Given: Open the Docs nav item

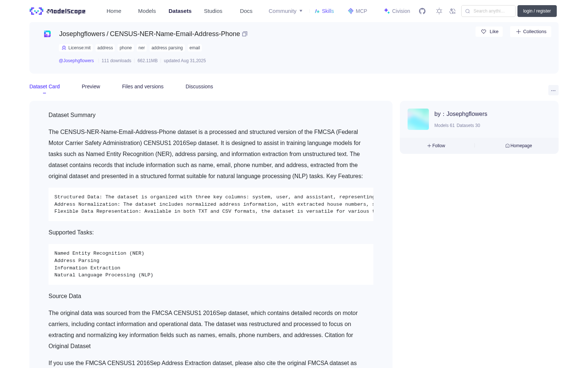Looking at the screenshot, I should click(x=246, y=11).
